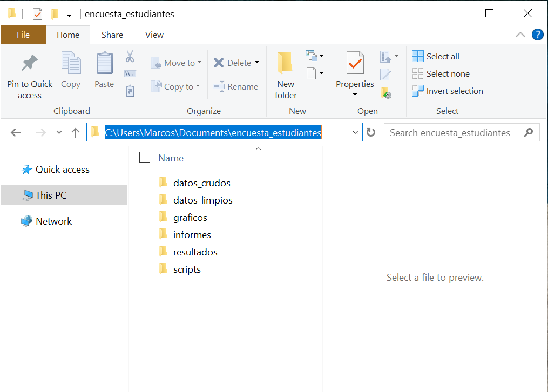Click the Delete red X icon
Screen dimensions: 548x392
coord(219,63)
